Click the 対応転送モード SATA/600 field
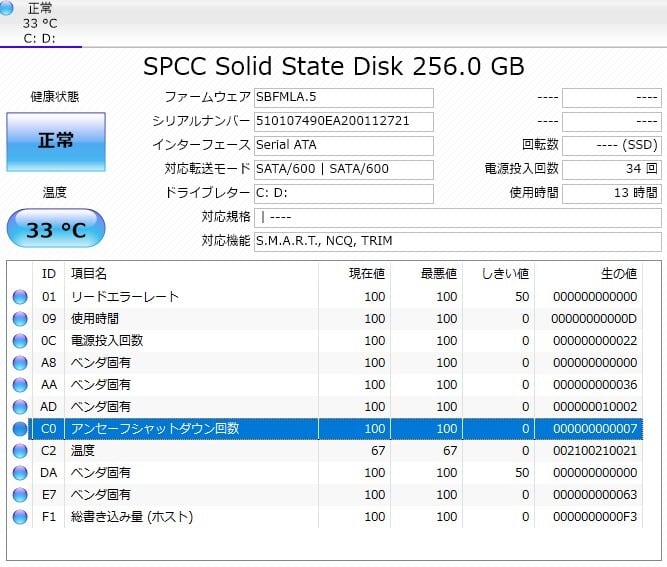This screenshot has width=667, height=567. [344, 169]
